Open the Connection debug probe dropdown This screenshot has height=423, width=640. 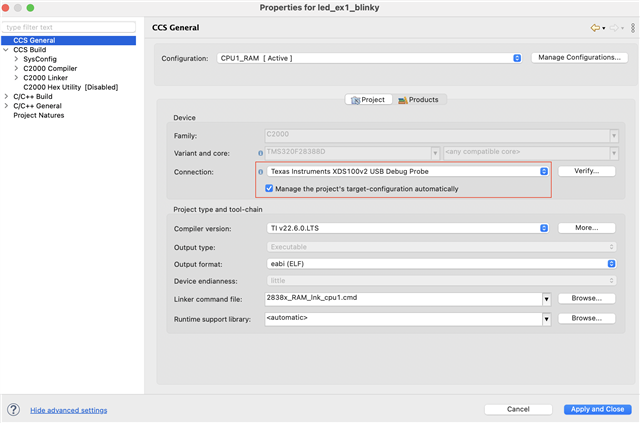(544, 171)
